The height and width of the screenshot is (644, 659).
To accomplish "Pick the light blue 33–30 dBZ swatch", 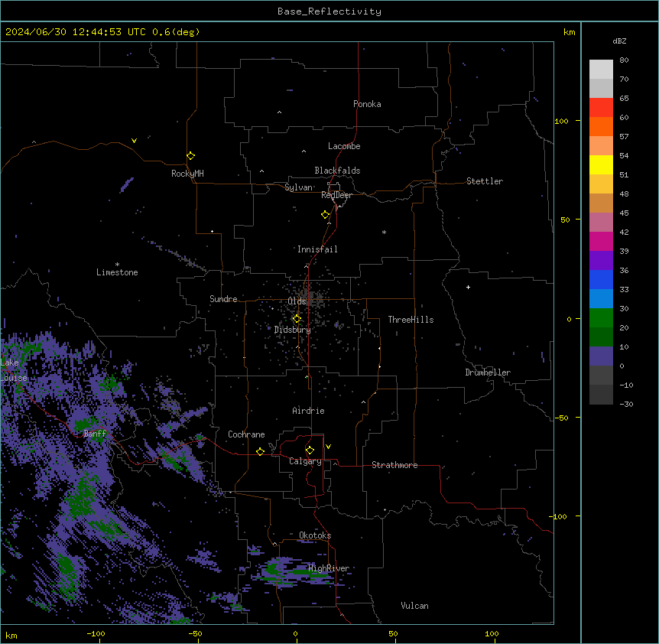I will coord(601,299).
